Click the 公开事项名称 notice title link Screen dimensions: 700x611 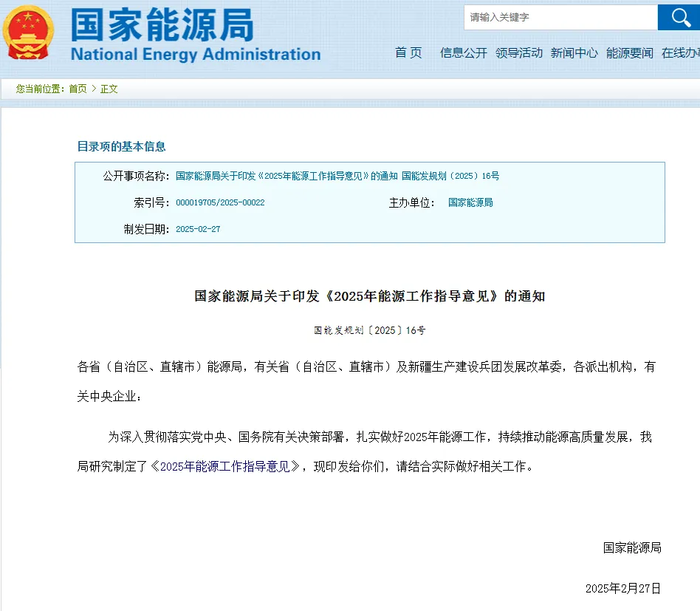coord(337,176)
